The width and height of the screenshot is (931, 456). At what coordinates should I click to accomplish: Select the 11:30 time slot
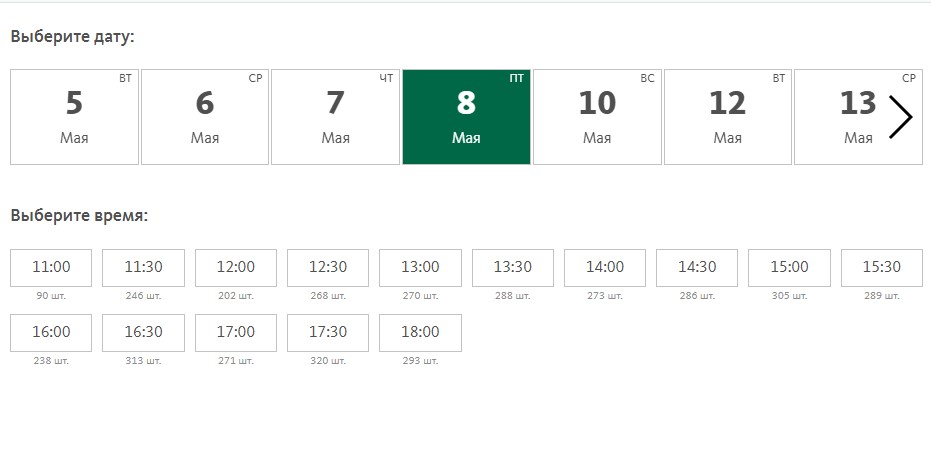tap(143, 268)
